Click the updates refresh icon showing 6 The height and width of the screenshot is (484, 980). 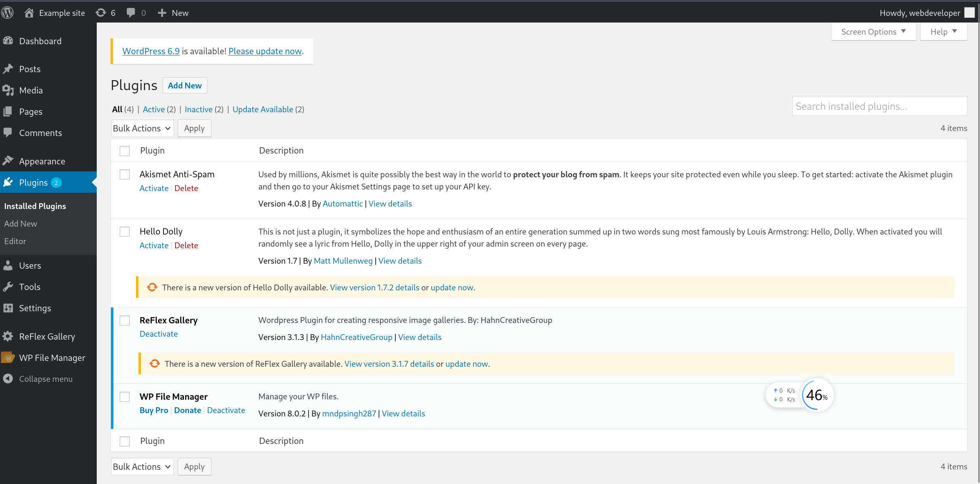tap(101, 13)
